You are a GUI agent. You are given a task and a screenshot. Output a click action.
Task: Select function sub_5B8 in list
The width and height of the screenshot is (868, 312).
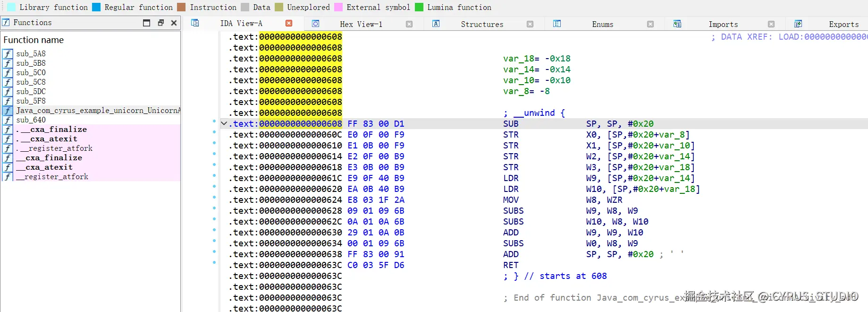31,63
